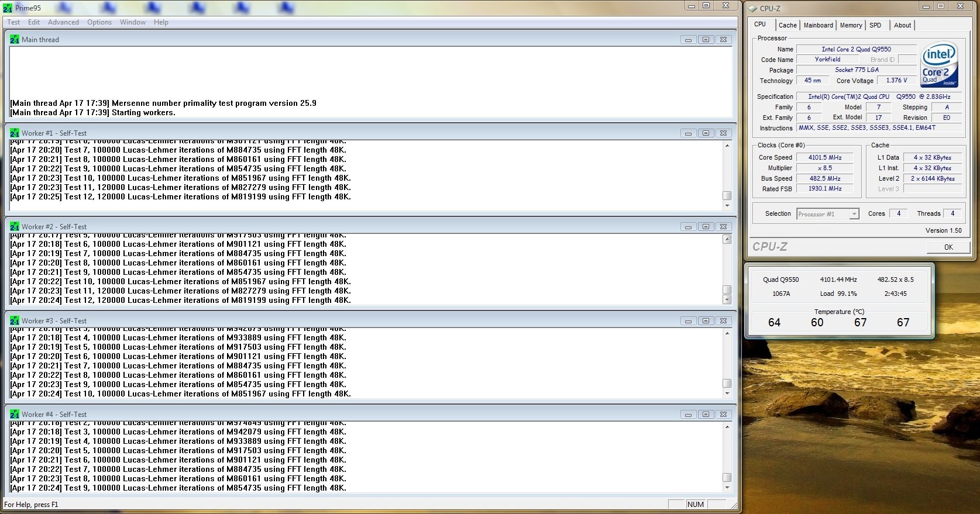980x514 pixels.
Task: Click the Core Voltage value 1.376 V
Action: [896, 81]
